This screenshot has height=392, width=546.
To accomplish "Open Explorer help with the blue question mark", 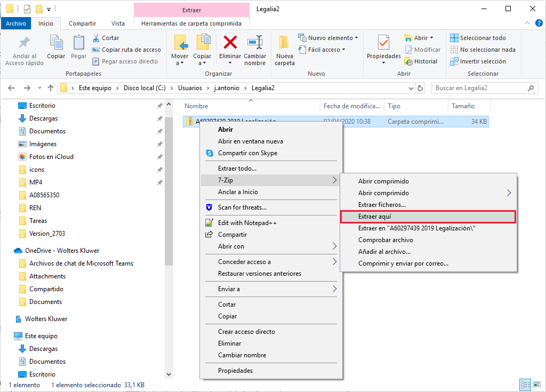I will click(x=539, y=23).
